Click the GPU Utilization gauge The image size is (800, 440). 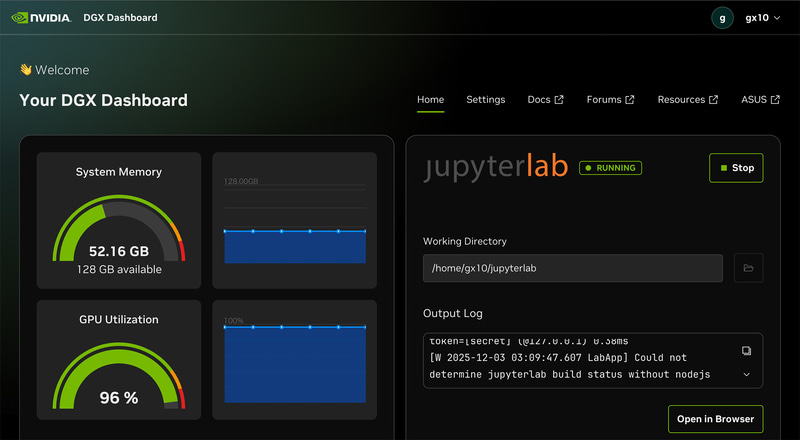pyautogui.click(x=119, y=375)
